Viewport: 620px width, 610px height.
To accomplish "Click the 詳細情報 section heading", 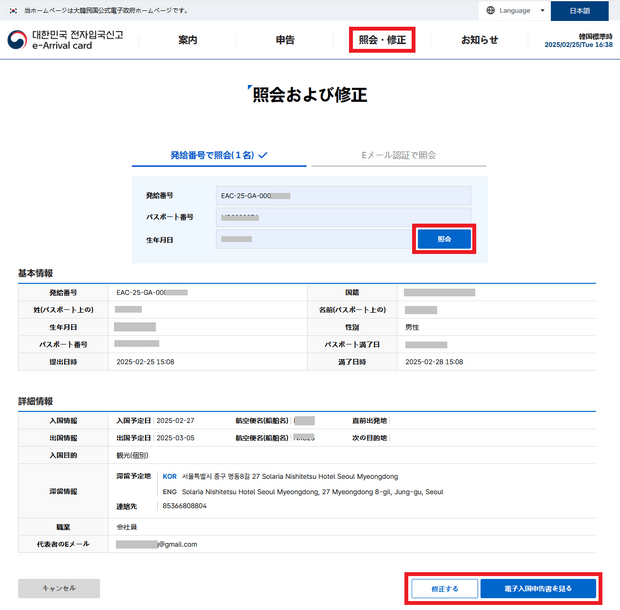I will pyautogui.click(x=36, y=401).
